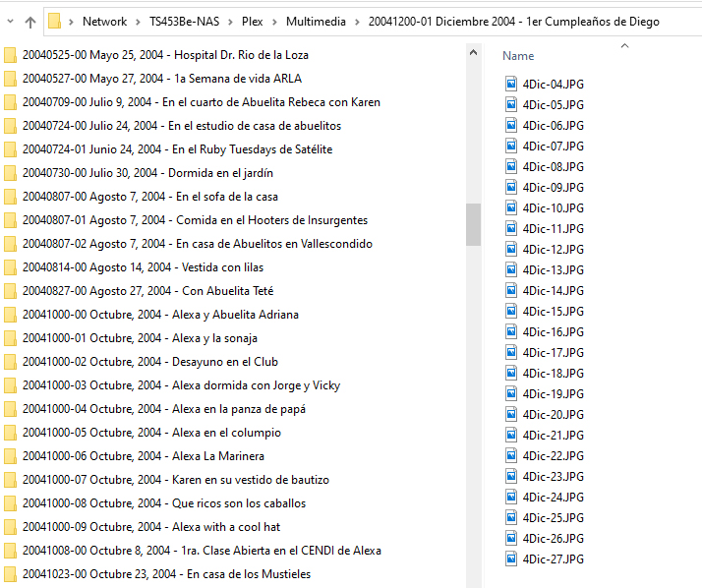Select folder En el estudio de casa de abuelitos
702x588 pixels.
(182, 126)
